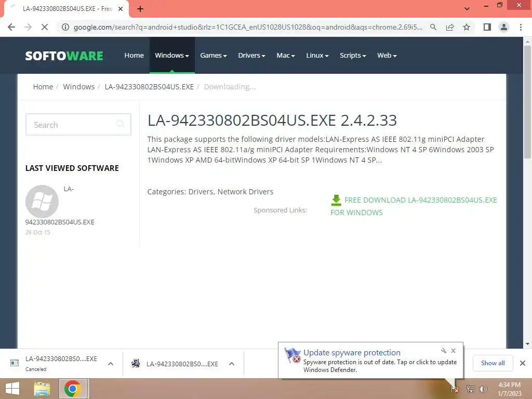Click the Sponsored Links label
This screenshot has height=399, width=532.
tap(280, 210)
